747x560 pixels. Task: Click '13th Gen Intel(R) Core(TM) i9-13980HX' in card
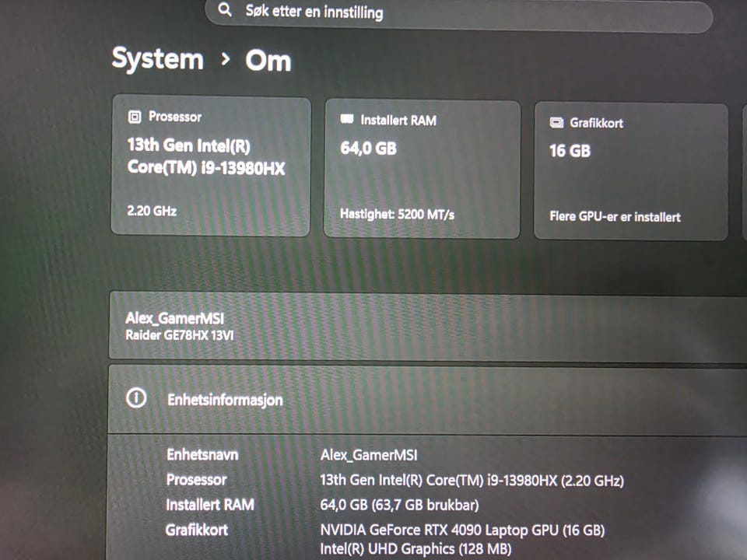(x=206, y=156)
